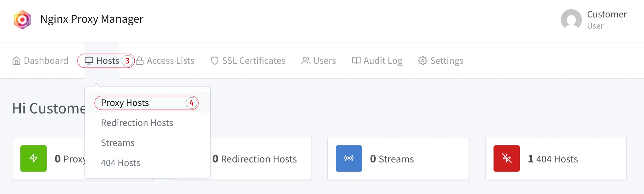Open the Settings tab

[441, 61]
